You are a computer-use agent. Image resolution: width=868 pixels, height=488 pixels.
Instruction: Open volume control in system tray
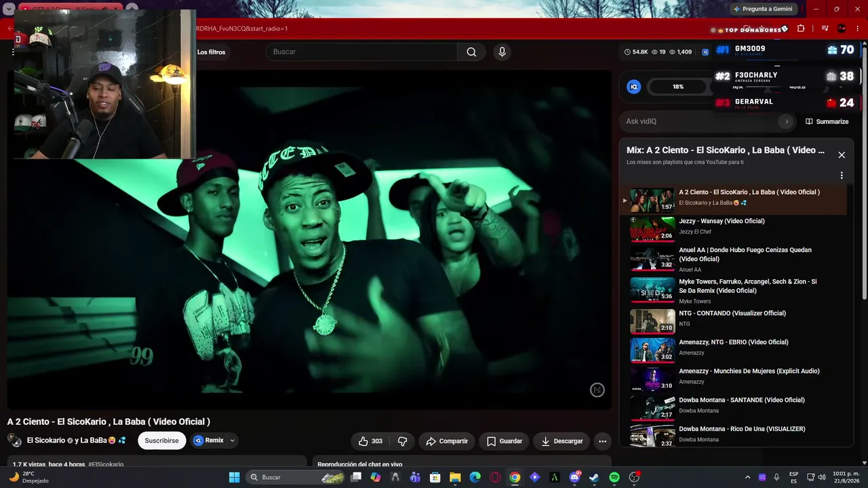point(822,477)
